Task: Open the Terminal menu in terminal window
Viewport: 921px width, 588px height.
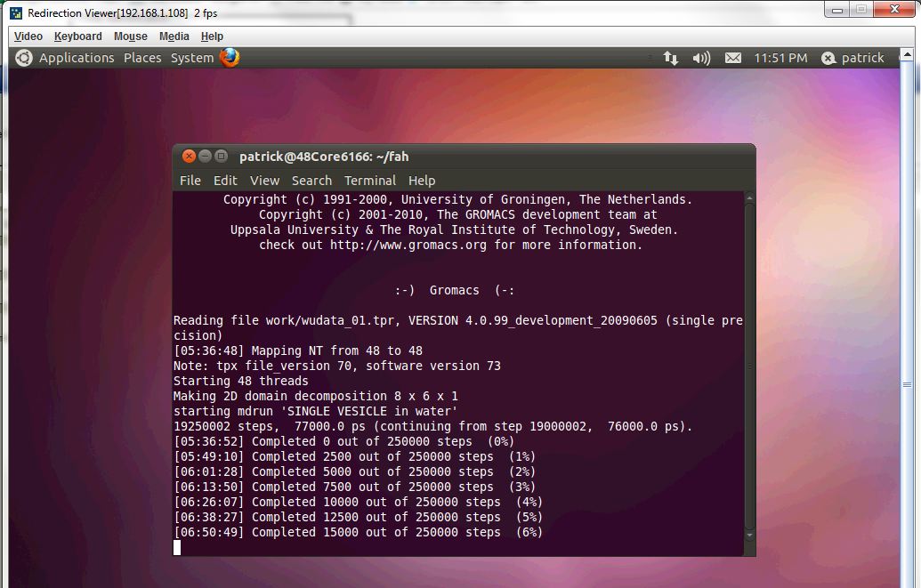Action: (370, 181)
